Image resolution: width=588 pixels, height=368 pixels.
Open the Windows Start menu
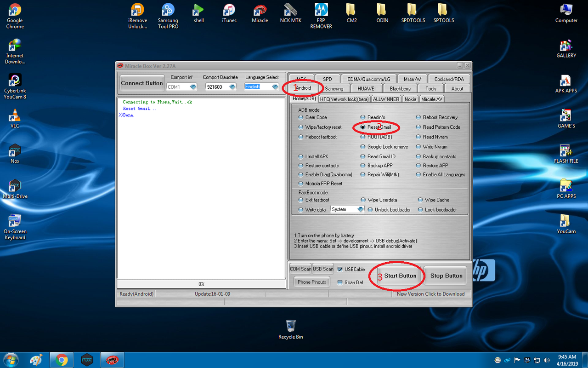pos(11,360)
